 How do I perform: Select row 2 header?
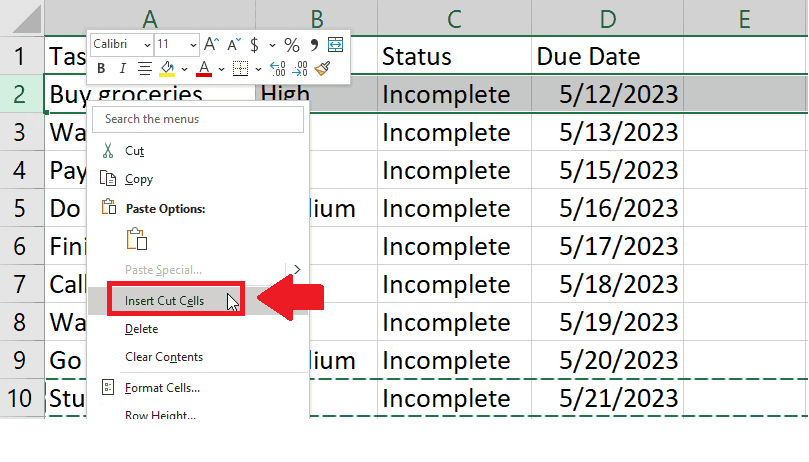(22, 94)
